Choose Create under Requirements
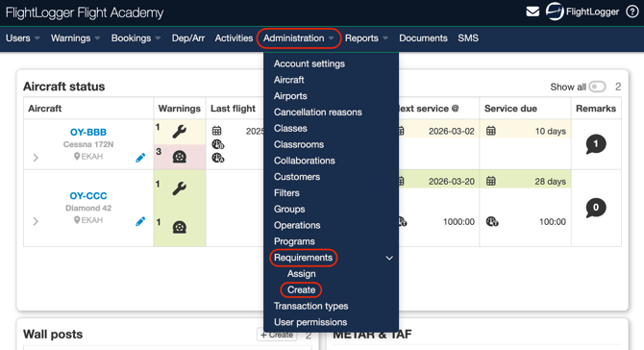The image size is (644, 350). (x=301, y=290)
